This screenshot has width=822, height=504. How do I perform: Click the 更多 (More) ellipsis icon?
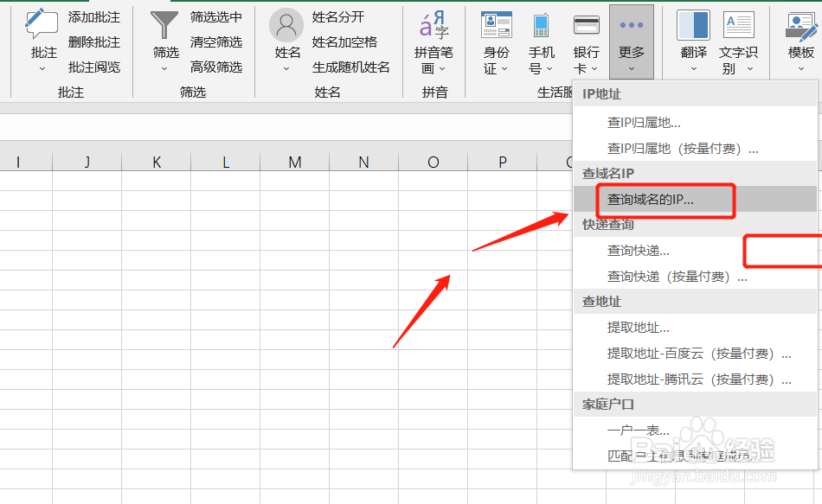pos(631,26)
